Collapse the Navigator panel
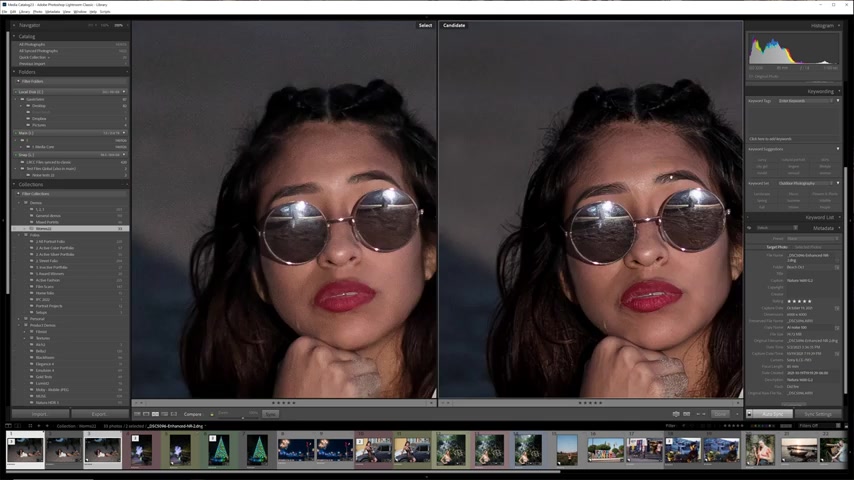 pyautogui.click(x=14, y=25)
